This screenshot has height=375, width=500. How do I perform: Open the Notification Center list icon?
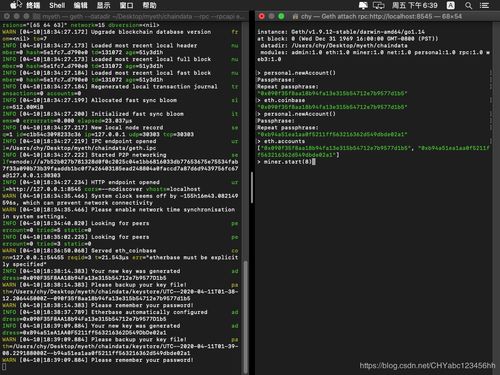484,5
